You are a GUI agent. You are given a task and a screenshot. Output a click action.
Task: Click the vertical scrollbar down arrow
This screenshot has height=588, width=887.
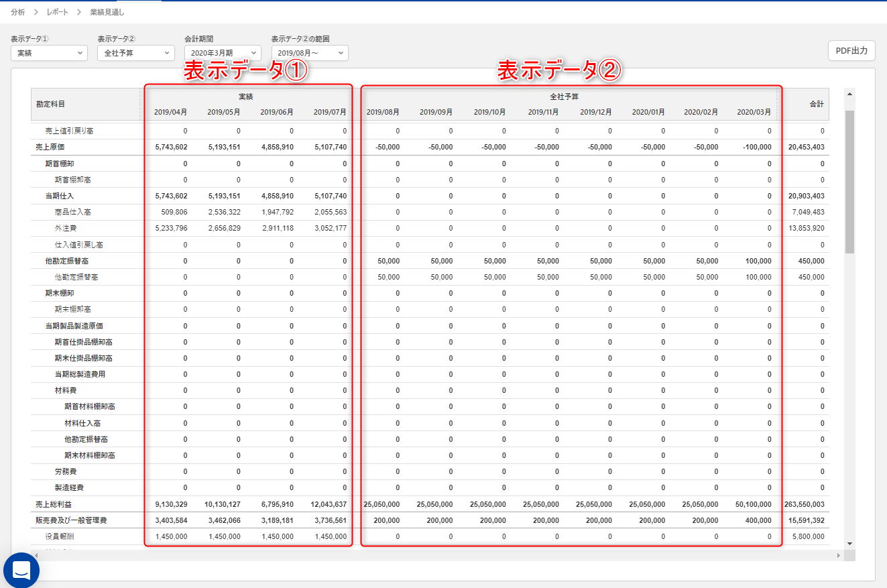coord(850,543)
